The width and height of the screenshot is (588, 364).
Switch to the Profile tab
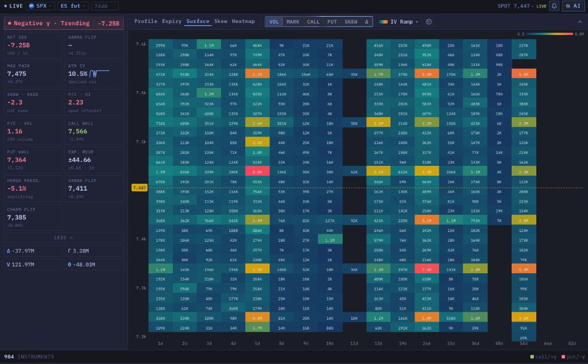pyautogui.click(x=146, y=21)
